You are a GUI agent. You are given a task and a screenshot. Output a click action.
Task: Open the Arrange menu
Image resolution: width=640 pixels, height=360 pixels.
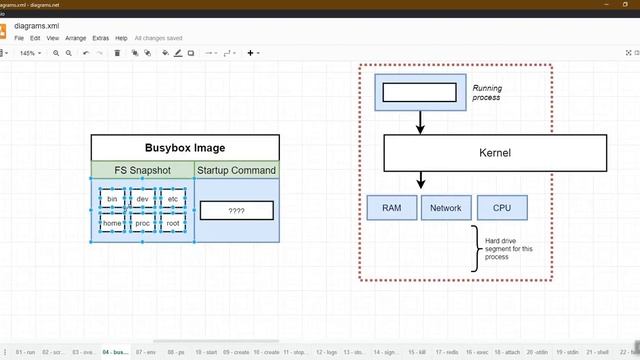(x=76, y=38)
